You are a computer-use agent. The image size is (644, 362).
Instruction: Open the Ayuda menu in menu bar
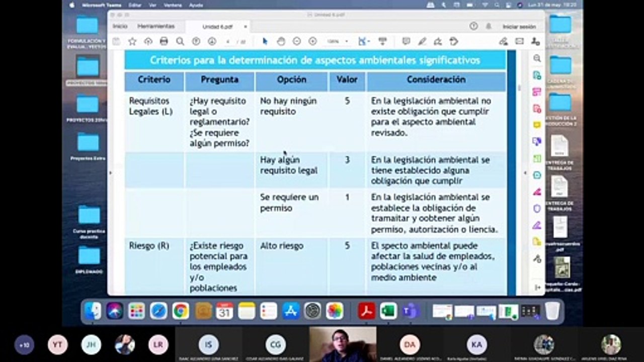196,5
